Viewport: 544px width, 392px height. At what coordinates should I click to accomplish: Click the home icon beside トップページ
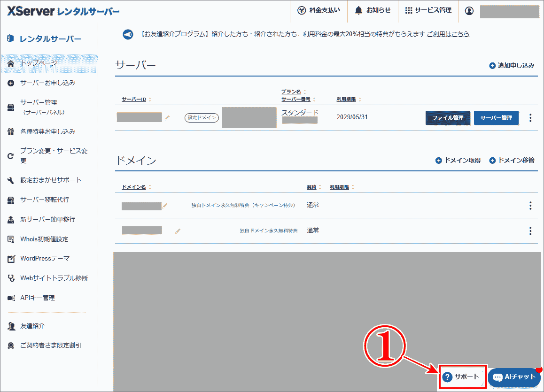coord(11,64)
